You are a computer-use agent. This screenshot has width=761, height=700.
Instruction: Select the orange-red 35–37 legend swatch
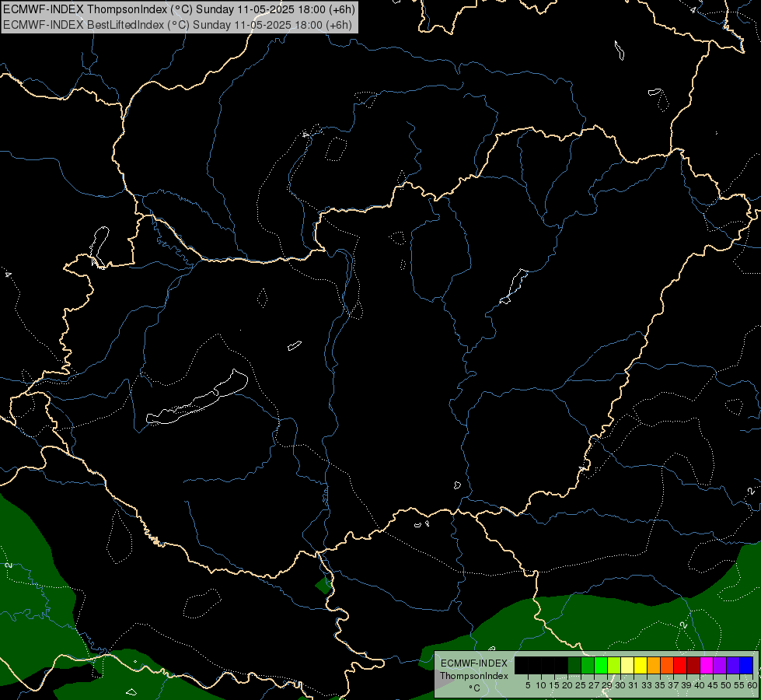point(667,666)
